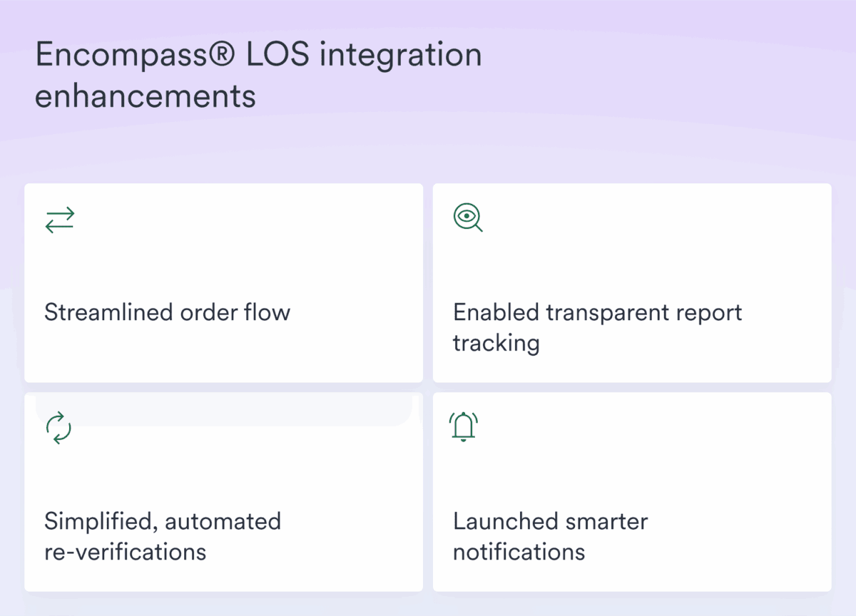Click the circular refresh re-verification icon
Image resolution: width=856 pixels, height=616 pixels.
[58, 426]
